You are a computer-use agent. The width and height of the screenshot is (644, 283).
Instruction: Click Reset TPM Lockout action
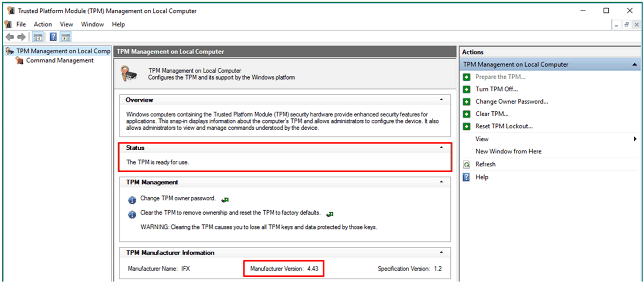point(504,126)
